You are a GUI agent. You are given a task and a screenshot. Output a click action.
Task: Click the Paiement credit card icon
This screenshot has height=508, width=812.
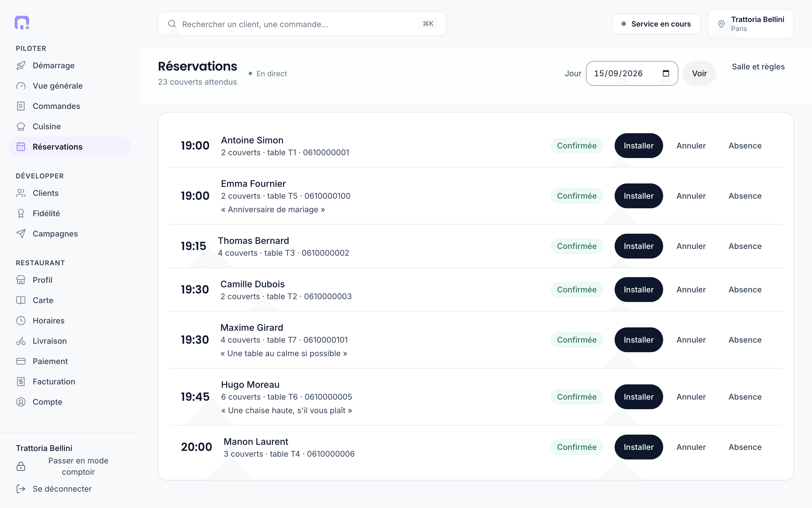coord(21,361)
